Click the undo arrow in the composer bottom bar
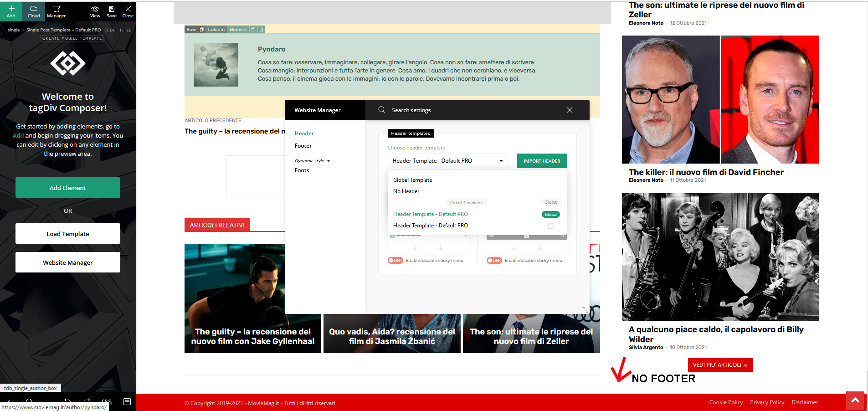The height and width of the screenshot is (411, 868). (67, 401)
